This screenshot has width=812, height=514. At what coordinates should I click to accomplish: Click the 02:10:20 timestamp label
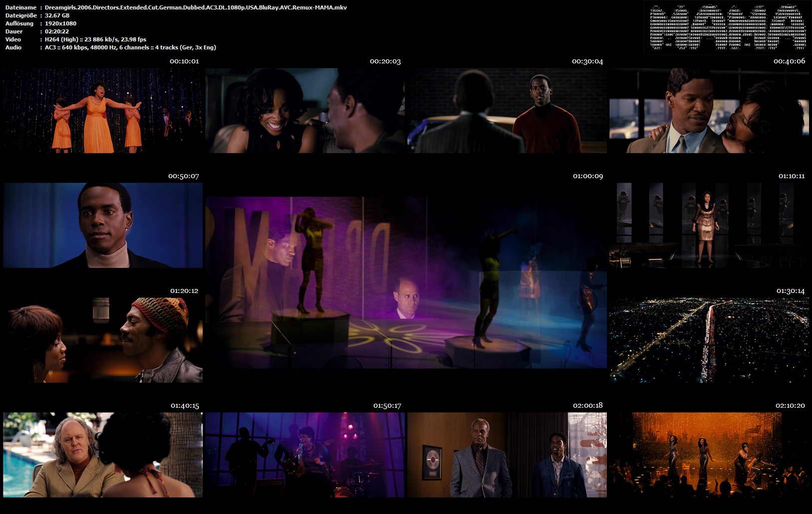[790, 406]
